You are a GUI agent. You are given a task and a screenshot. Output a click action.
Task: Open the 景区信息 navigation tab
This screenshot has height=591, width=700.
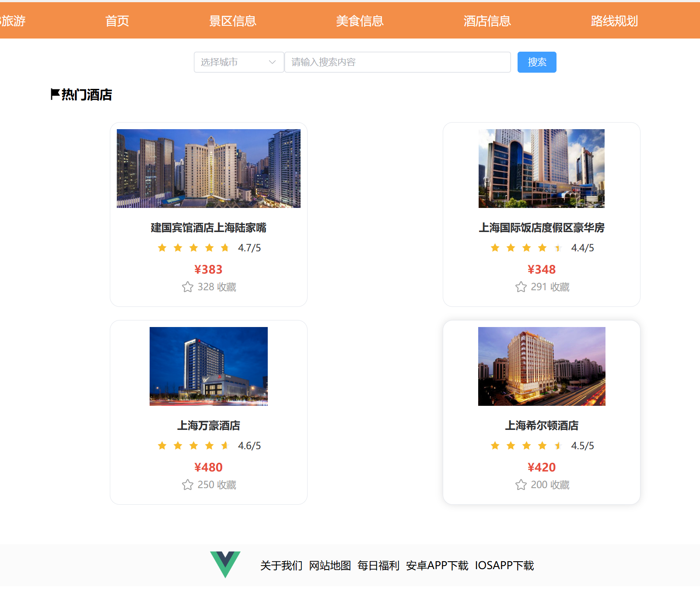pos(232,21)
